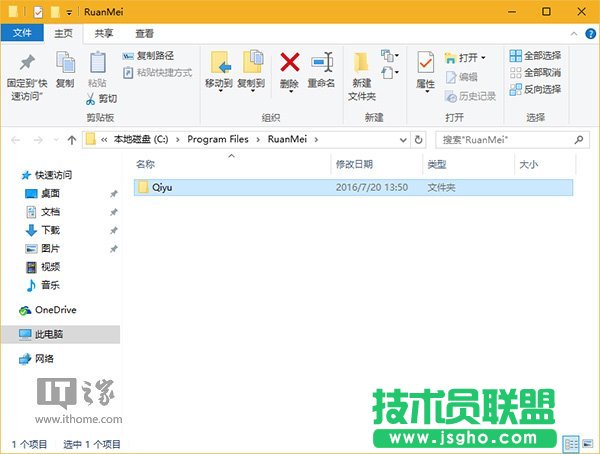Screen dimensions: 600x454
Task: Click the properties quick access toolbar icon
Action: [38, 12]
